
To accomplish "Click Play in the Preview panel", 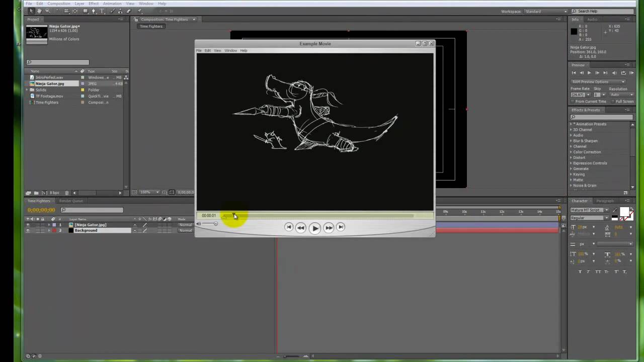I will coord(589,73).
